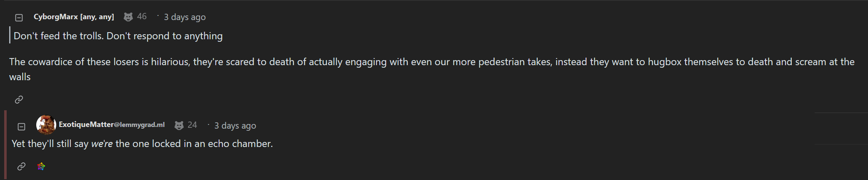This screenshot has height=180, width=868.
Task: Open permalink icon under ExotiqueMatter's reply
Action: [x=21, y=167]
